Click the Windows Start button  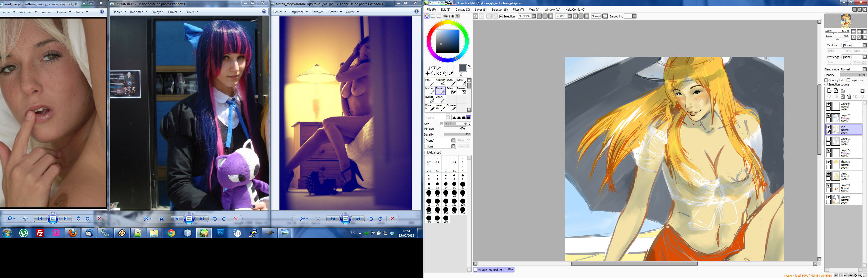[7, 233]
